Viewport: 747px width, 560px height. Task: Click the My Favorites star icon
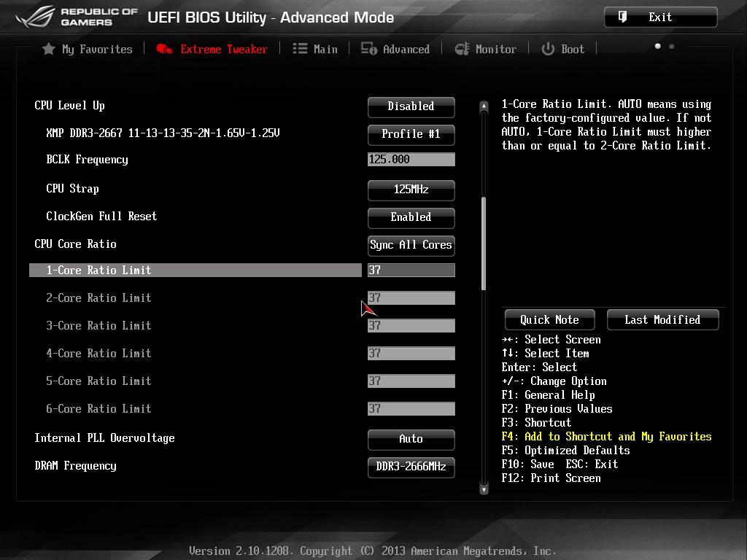click(49, 49)
